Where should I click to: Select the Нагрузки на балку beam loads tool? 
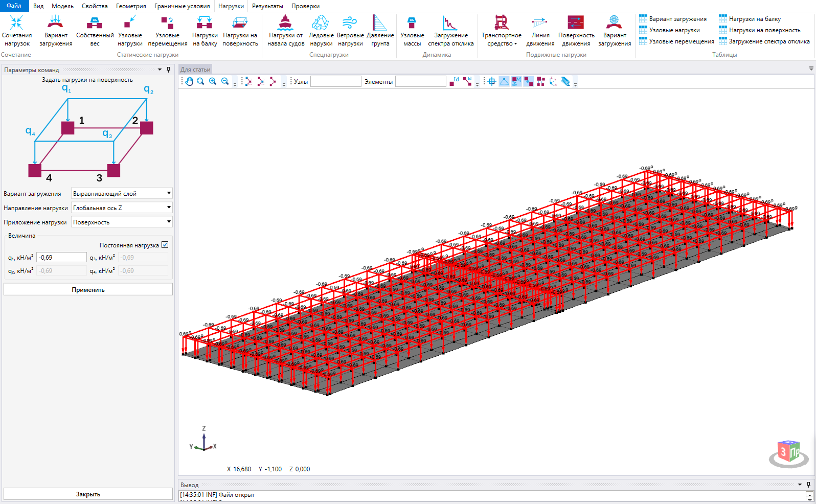[x=205, y=31]
